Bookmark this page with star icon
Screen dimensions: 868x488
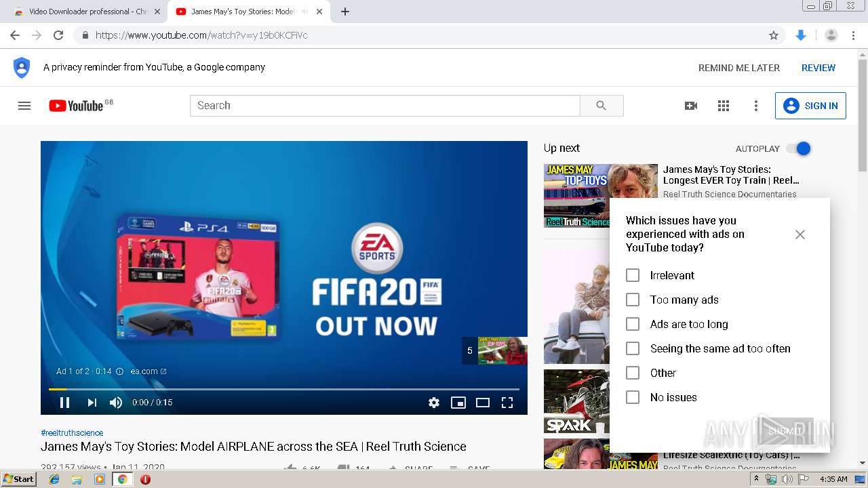click(774, 35)
